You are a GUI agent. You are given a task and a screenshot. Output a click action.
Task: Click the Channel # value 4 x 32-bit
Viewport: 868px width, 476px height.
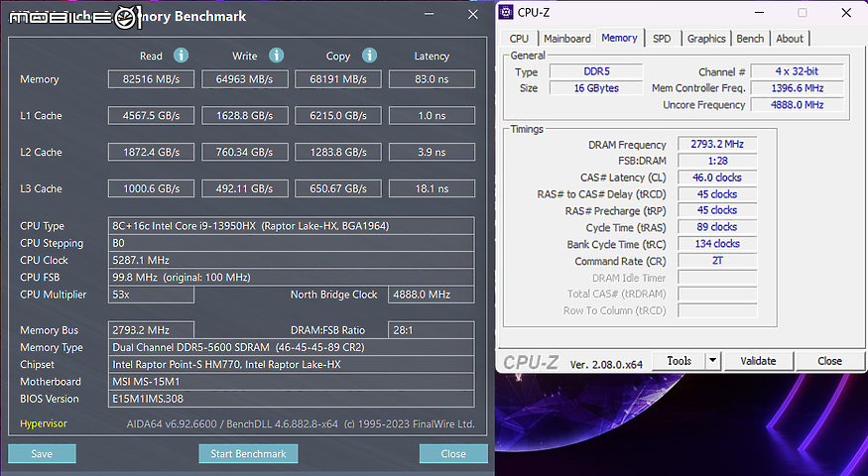798,71
